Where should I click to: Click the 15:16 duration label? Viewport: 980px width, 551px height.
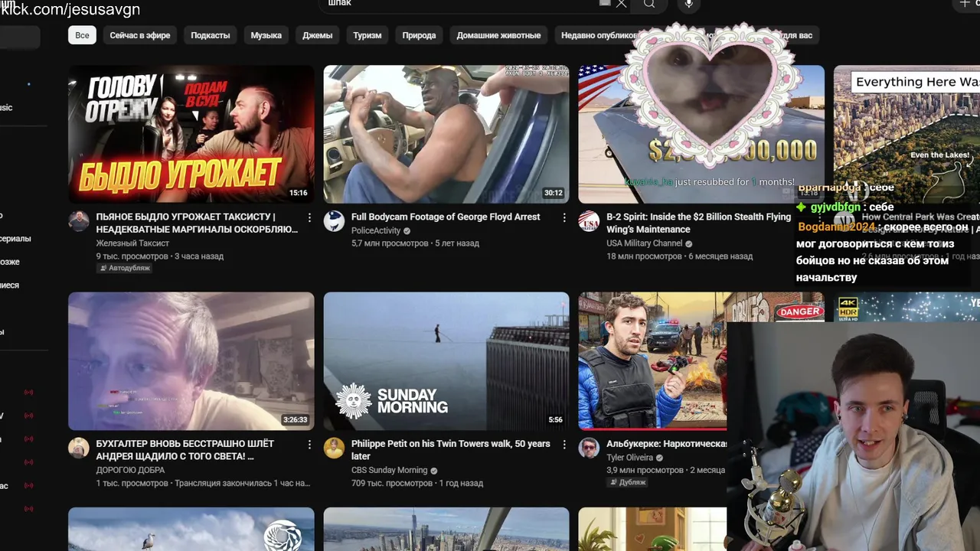pyautogui.click(x=299, y=193)
